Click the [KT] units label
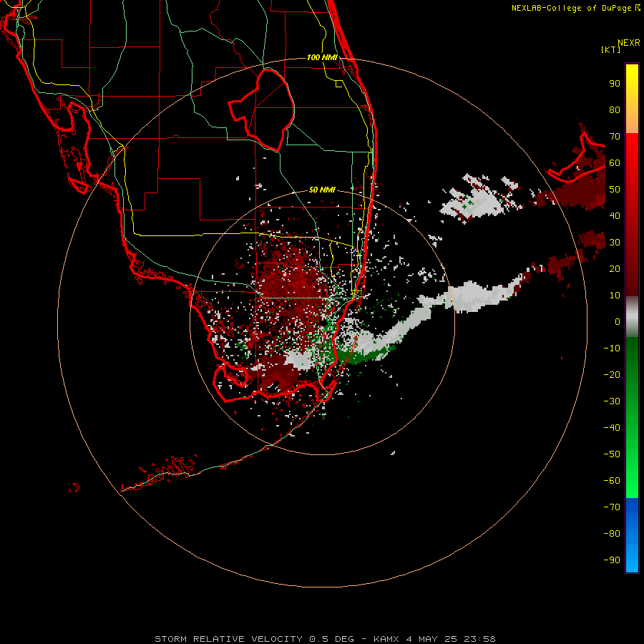The image size is (644, 644). tap(611, 49)
